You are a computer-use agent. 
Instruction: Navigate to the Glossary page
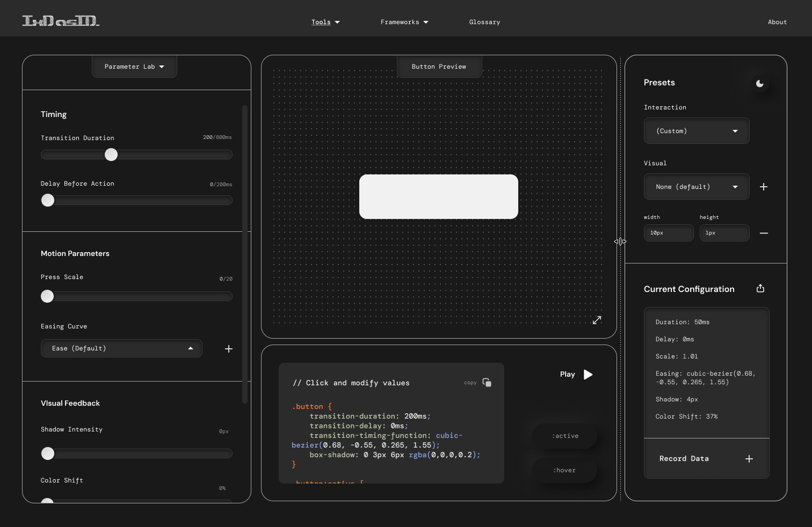coord(484,22)
